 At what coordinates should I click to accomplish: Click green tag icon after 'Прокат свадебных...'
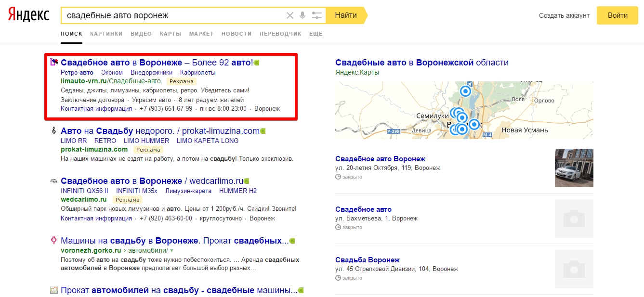click(x=292, y=241)
